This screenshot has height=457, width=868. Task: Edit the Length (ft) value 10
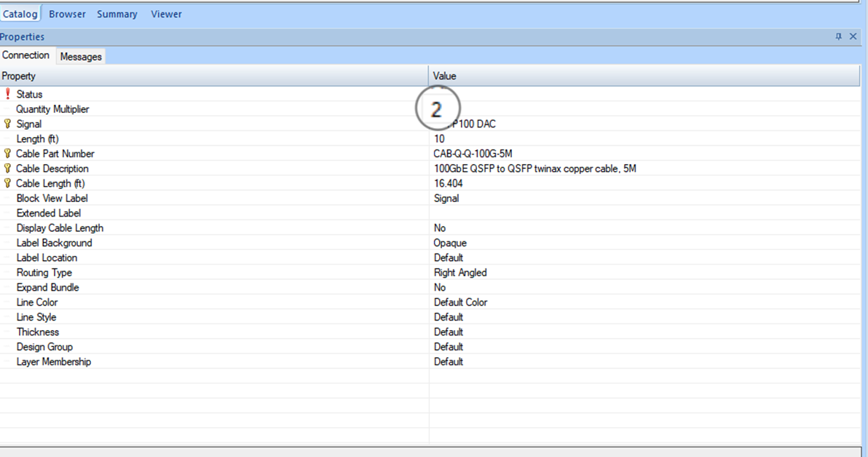(439, 138)
